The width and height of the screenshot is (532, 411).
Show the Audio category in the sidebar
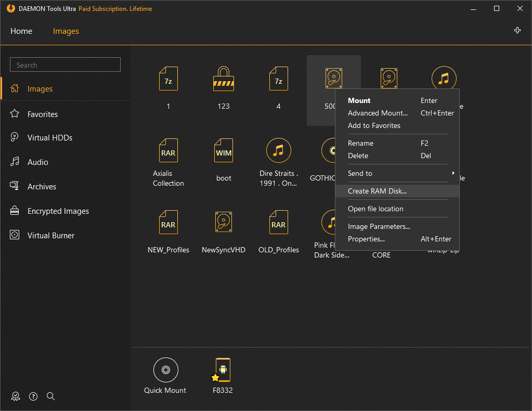click(x=66, y=162)
